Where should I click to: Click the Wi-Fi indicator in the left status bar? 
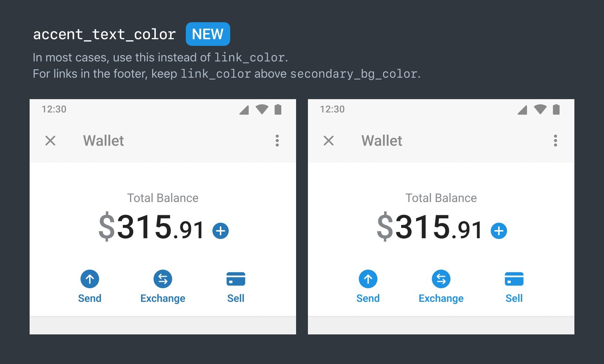(x=262, y=109)
